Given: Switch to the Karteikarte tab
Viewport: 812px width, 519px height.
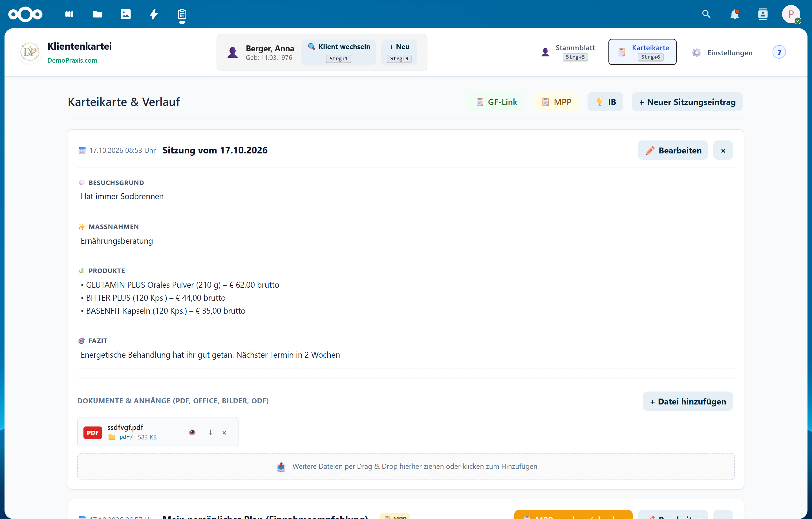Looking at the screenshot, I should point(642,52).
